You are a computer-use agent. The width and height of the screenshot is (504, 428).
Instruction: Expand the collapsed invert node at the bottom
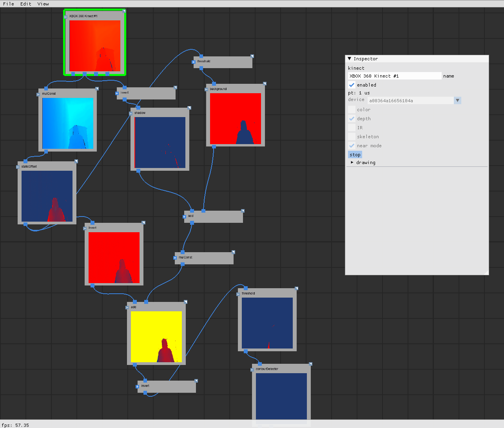[138, 386]
